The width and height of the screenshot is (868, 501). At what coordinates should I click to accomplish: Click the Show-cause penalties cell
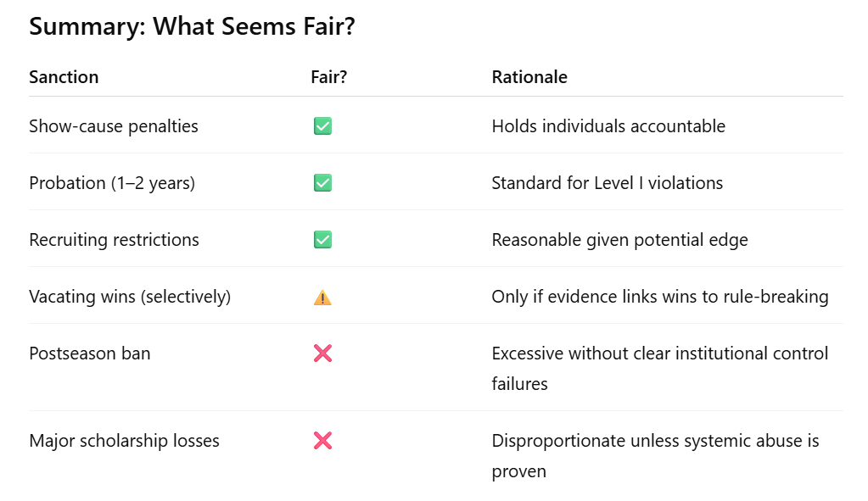(x=114, y=126)
